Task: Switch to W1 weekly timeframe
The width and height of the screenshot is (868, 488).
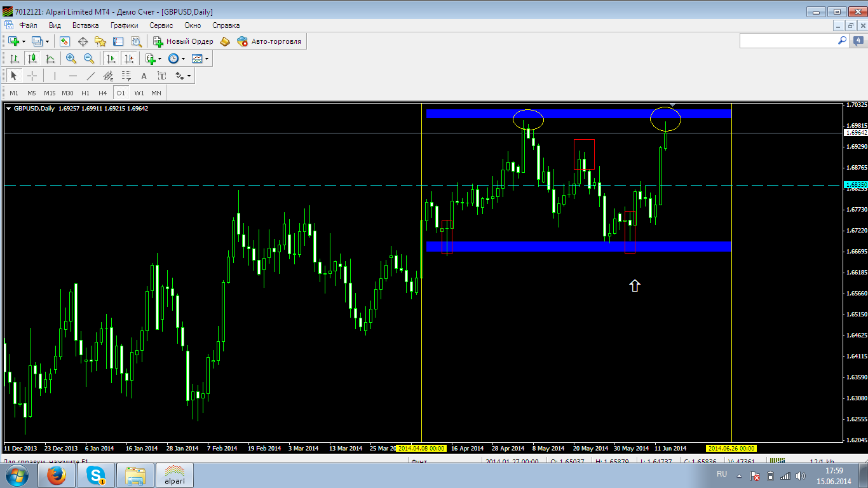Action: pyautogui.click(x=139, y=93)
